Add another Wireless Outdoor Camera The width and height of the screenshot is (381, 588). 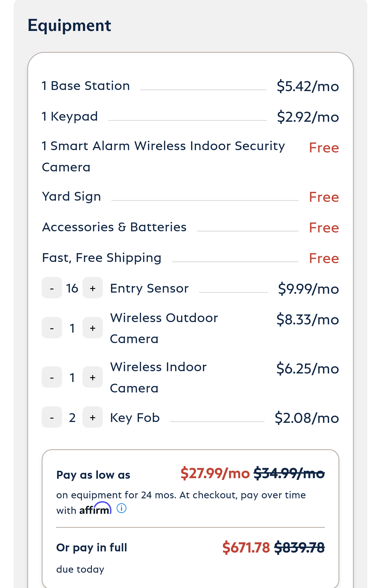click(x=92, y=328)
